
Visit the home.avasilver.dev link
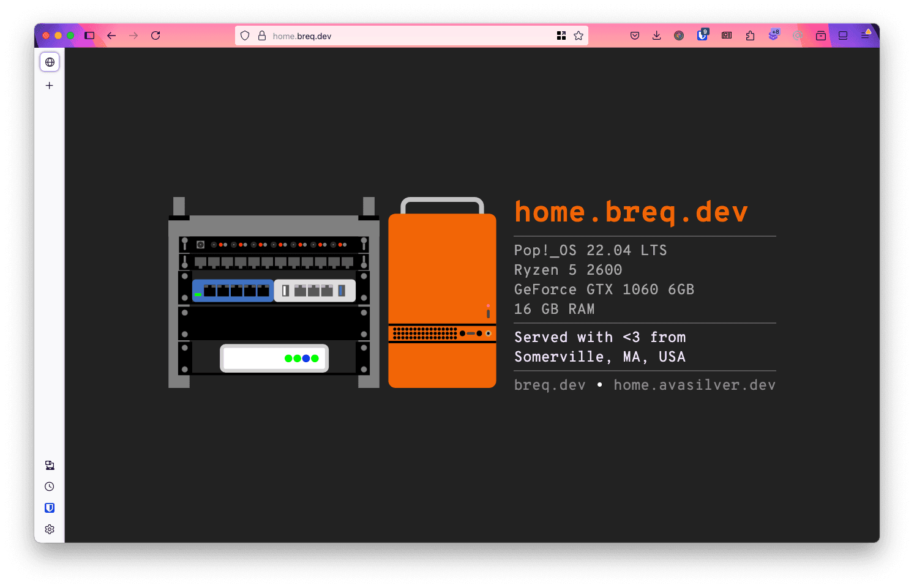pos(694,385)
